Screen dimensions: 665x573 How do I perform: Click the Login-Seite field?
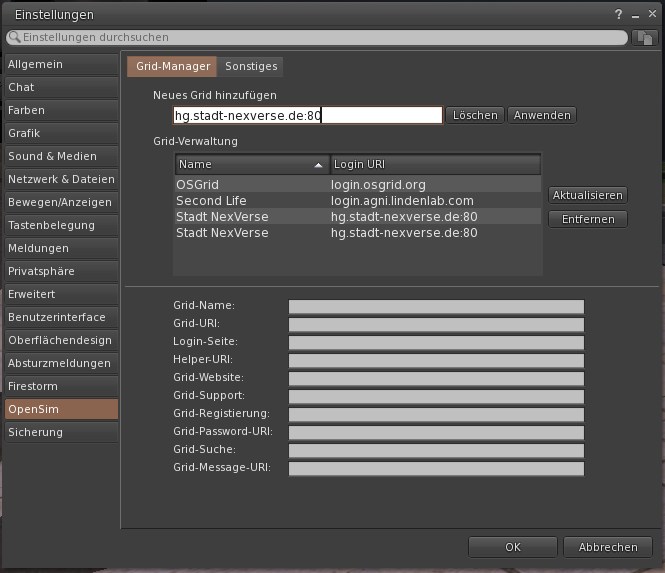[x=436, y=342]
